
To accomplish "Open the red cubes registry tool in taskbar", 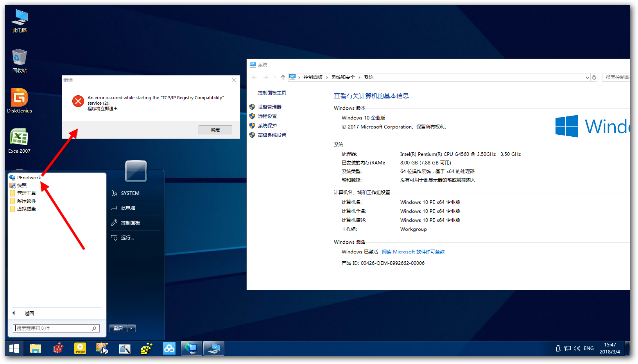I will coord(58,348).
